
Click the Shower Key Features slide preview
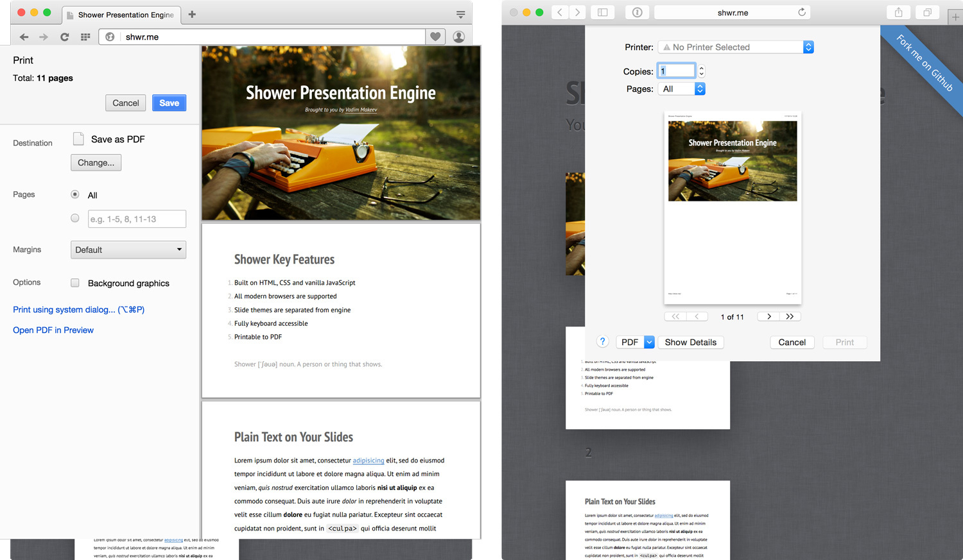tap(341, 310)
